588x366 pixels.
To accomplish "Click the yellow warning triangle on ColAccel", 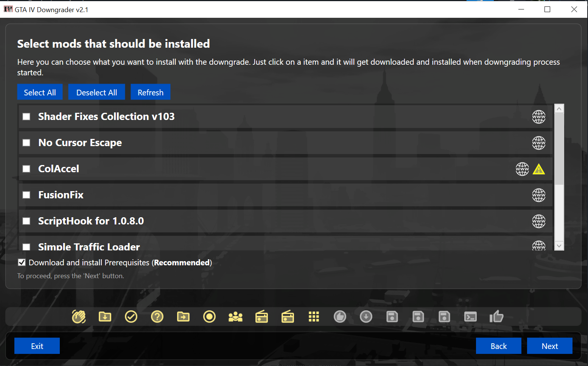I will 539,169.
